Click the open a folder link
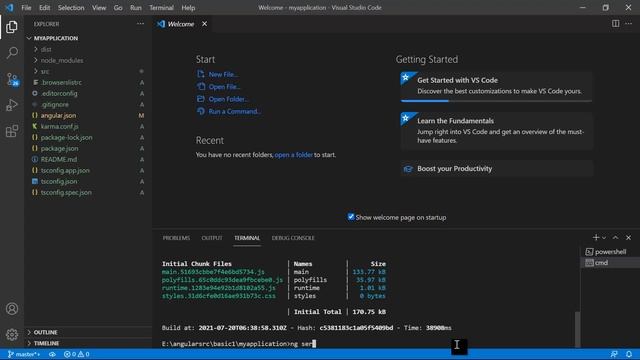640x360 pixels. pos(293,155)
